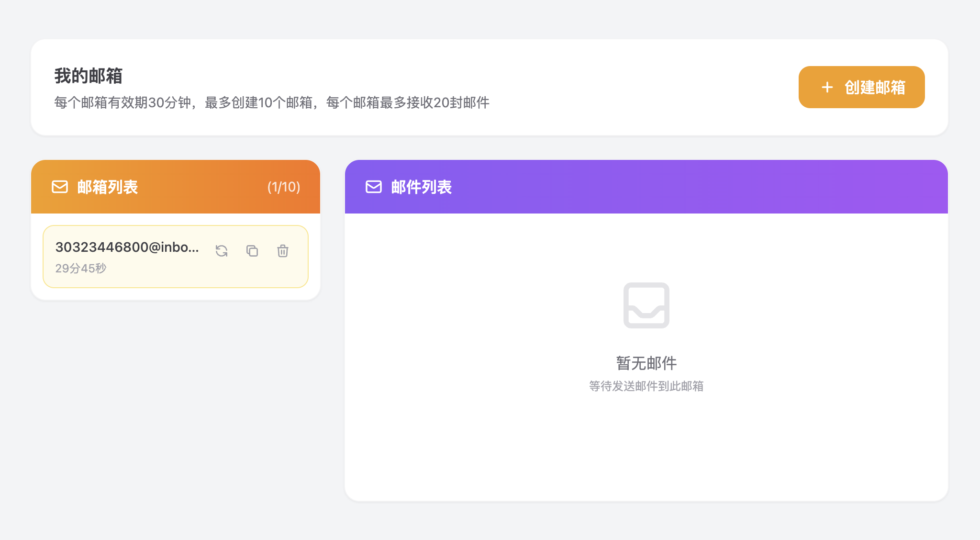This screenshot has height=540, width=980.
Task: Refresh the 30323446800 mailbox
Action: [222, 251]
